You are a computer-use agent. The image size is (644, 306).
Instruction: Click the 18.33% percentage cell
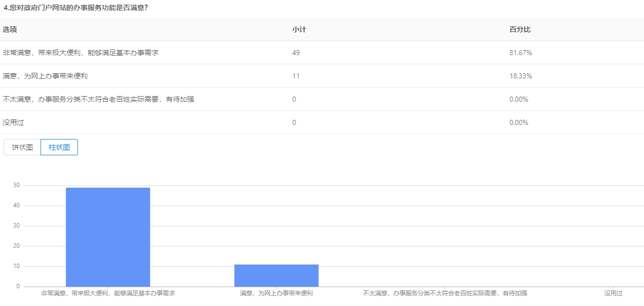(520, 76)
